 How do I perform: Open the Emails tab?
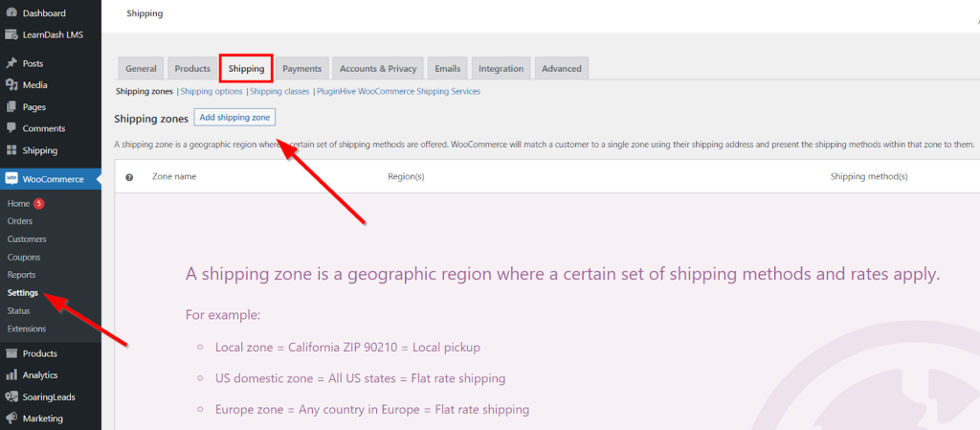[448, 69]
